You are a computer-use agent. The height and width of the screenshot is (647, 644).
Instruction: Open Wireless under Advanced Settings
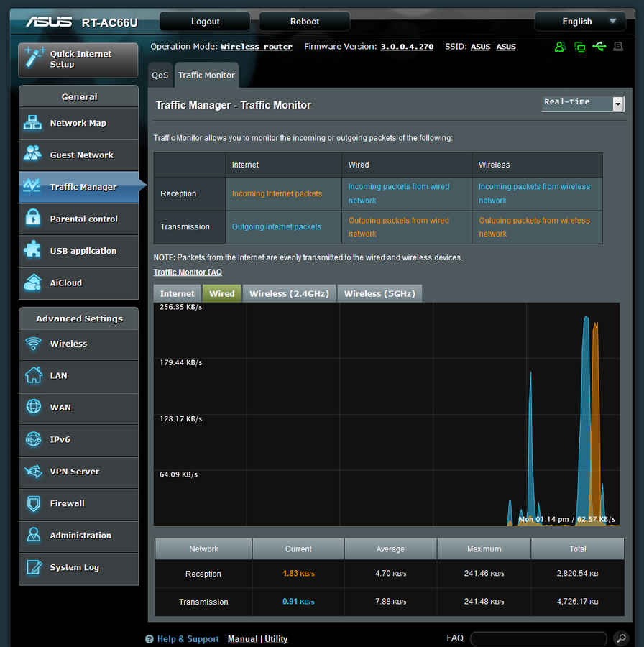click(x=79, y=344)
